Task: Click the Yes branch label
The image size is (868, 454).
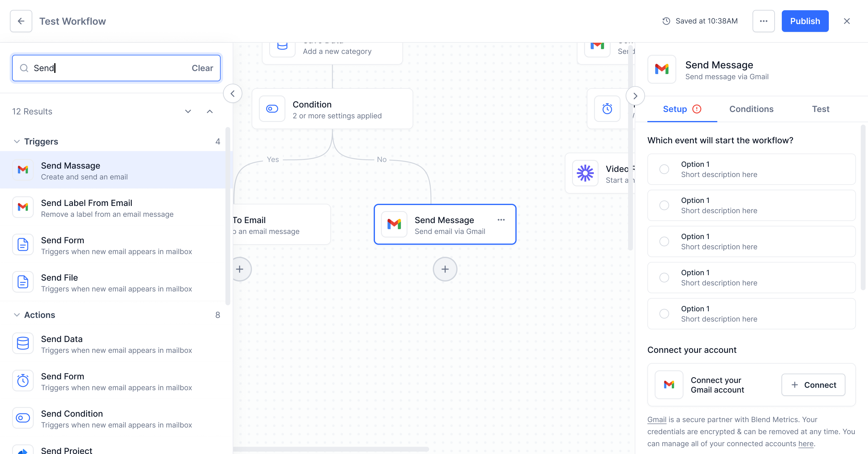Action: tap(272, 159)
